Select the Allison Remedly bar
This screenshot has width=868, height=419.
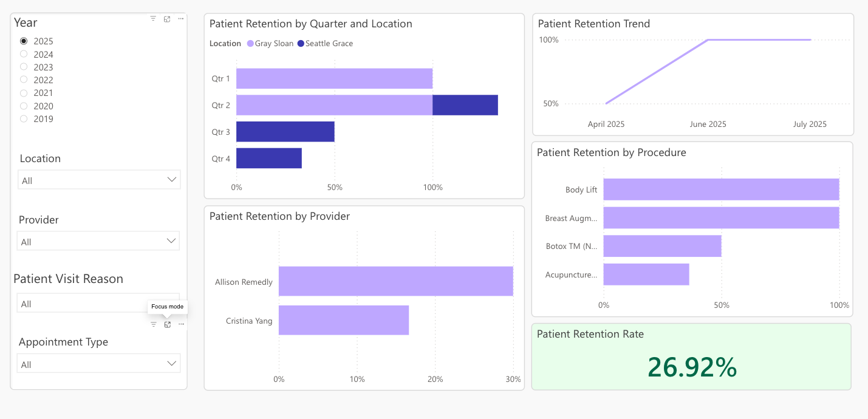click(395, 282)
